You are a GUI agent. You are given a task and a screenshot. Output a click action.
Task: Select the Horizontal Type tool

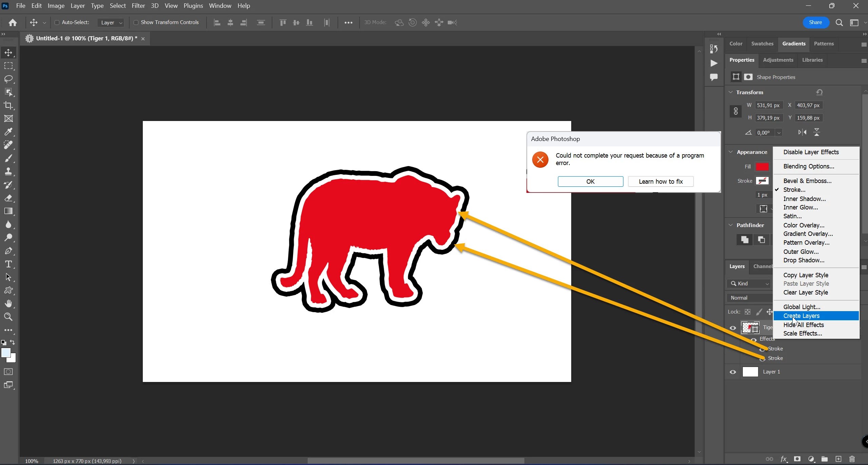pos(8,264)
